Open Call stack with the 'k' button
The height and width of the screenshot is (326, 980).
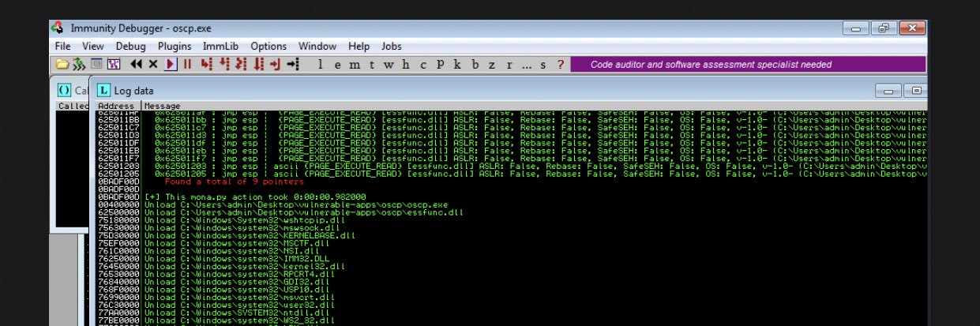[x=457, y=65]
